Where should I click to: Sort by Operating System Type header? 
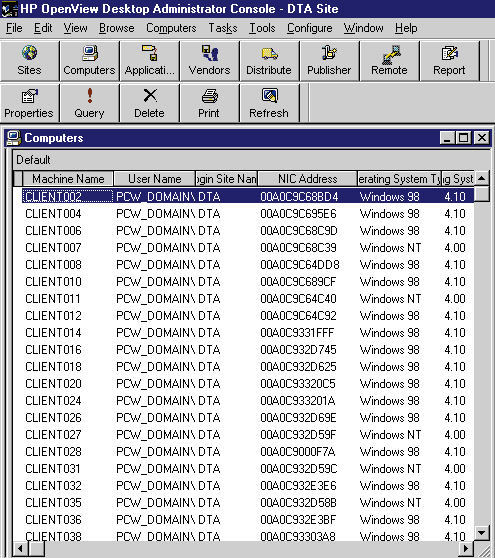point(399,179)
